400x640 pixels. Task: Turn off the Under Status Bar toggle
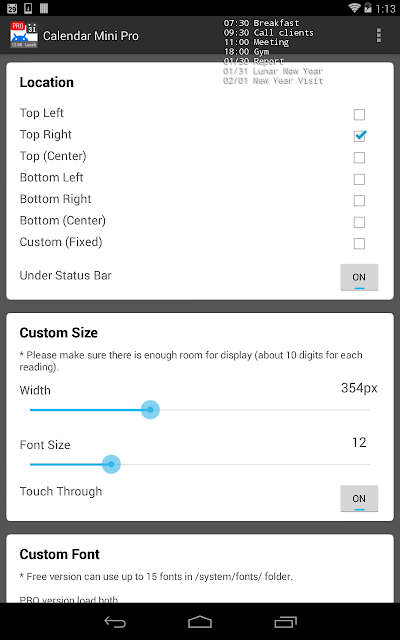coord(359,277)
